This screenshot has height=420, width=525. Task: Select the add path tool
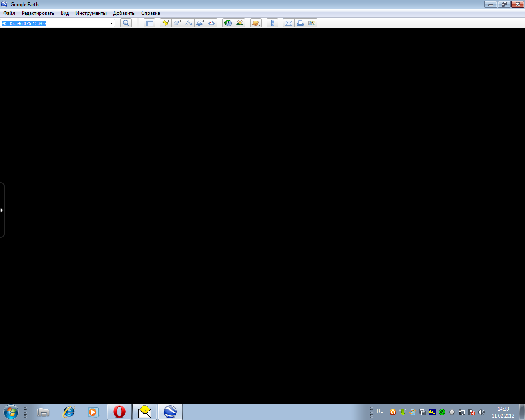click(189, 23)
